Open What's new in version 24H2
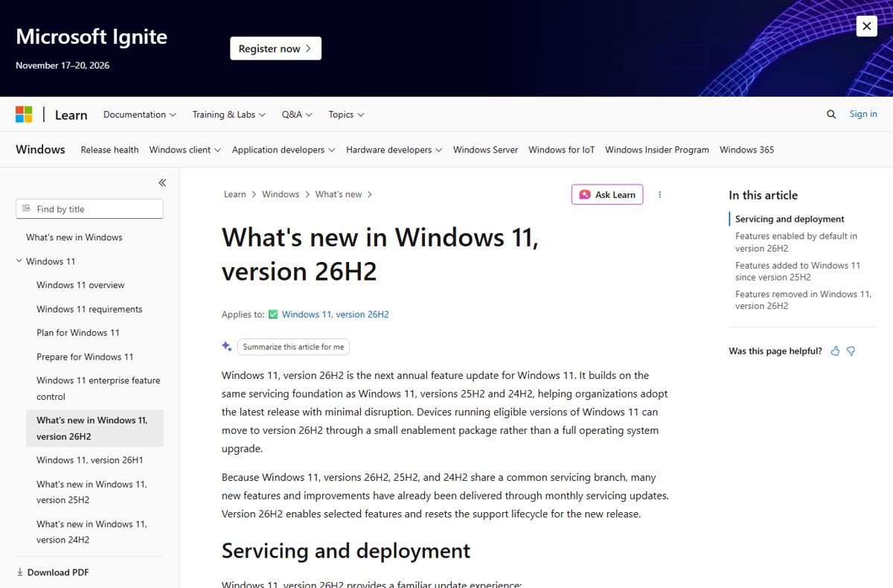893x588 pixels. pos(92,532)
